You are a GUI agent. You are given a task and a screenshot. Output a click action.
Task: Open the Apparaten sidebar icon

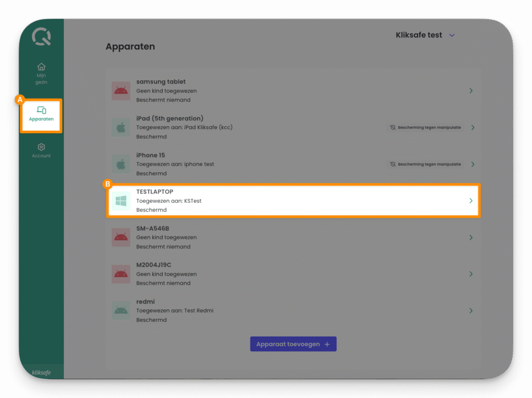[41, 111]
